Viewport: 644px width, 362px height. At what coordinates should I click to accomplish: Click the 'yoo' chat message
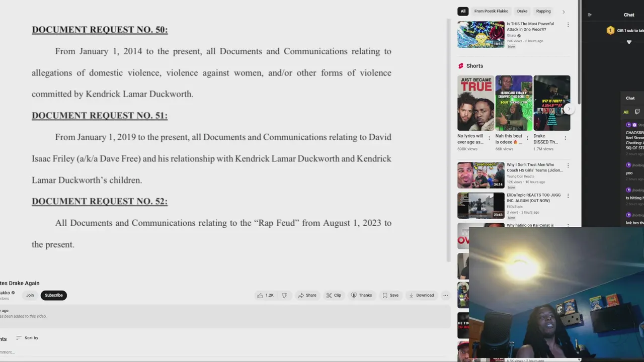629,173
